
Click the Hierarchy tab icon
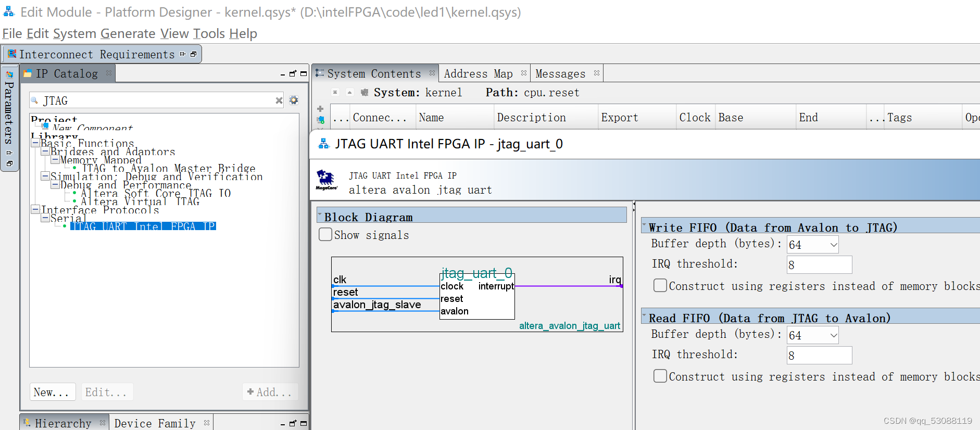(x=27, y=423)
